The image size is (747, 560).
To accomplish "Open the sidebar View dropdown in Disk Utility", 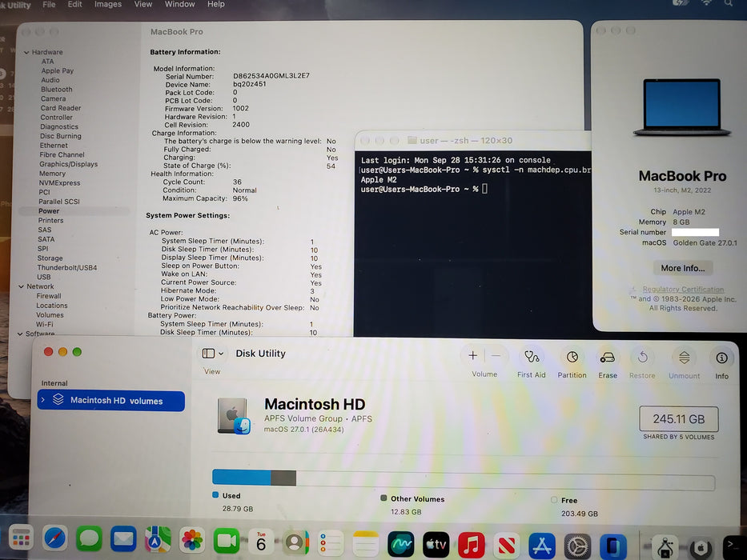I will [212, 354].
